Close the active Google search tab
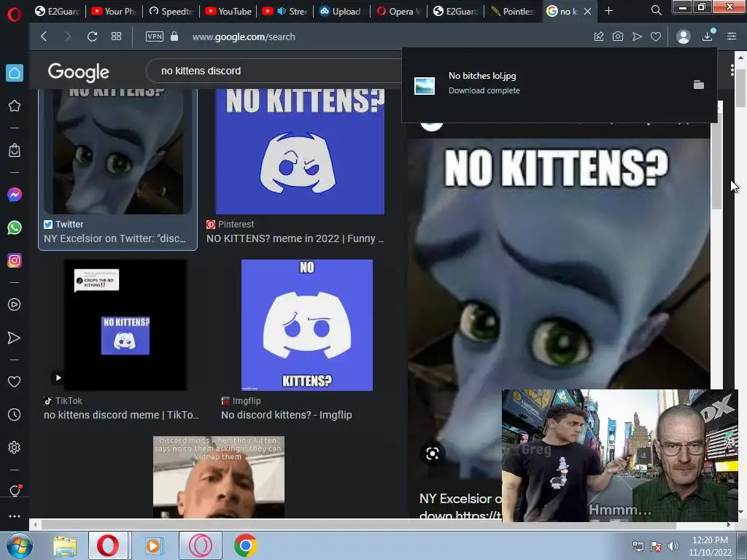Image resolution: width=747 pixels, height=560 pixels. [x=588, y=11]
